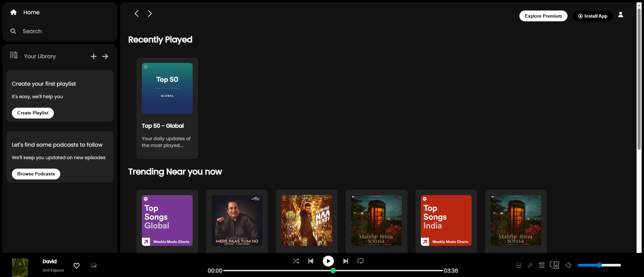Viewport: 644px width, 277px height.
Task: Open the queue icon
Action: pos(542,265)
